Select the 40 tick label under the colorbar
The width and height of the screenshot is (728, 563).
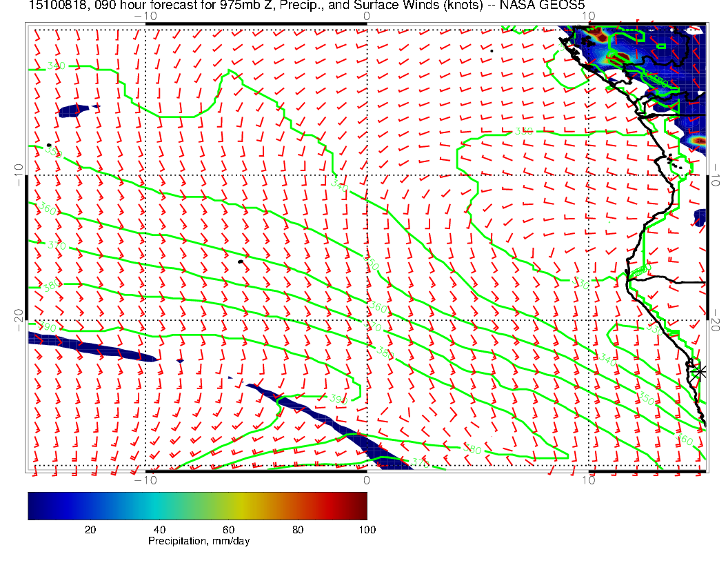pos(159,530)
